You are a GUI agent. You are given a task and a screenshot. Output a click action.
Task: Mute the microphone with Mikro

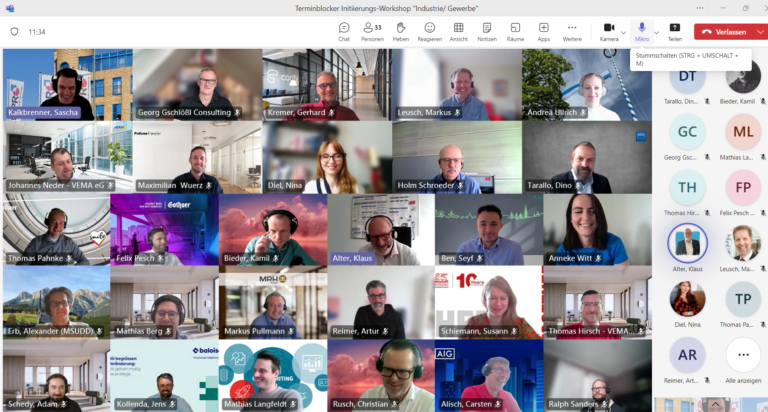point(642,32)
